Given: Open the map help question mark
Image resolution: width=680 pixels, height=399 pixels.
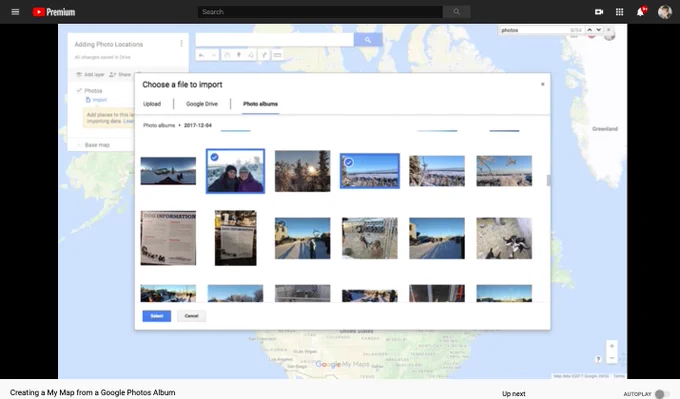Looking at the screenshot, I should click(598, 359).
